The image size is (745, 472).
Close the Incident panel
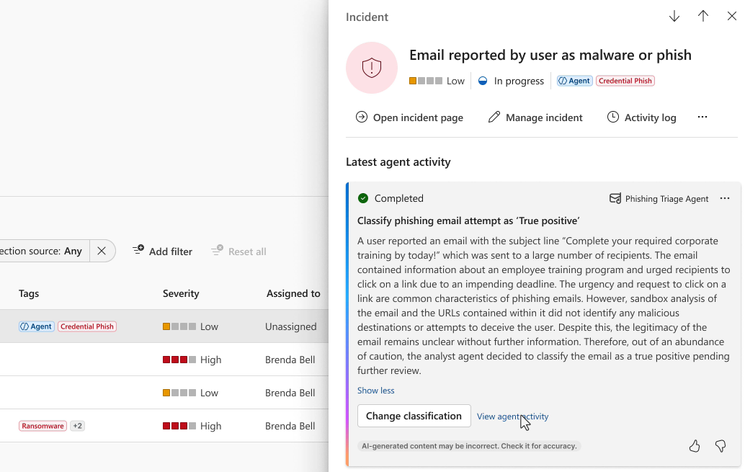[x=732, y=17]
